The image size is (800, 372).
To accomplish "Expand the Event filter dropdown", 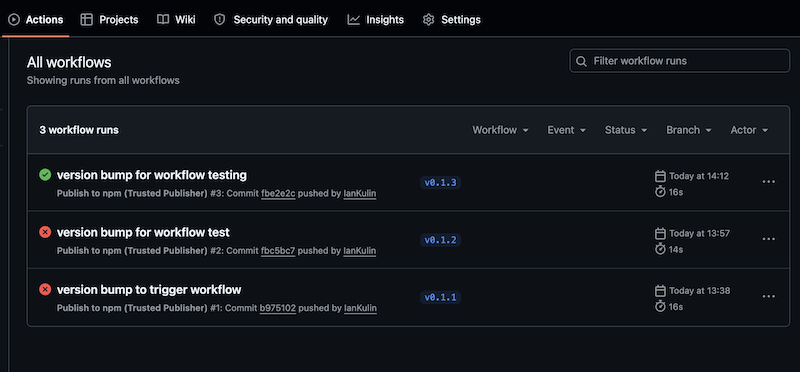I will click(566, 130).
